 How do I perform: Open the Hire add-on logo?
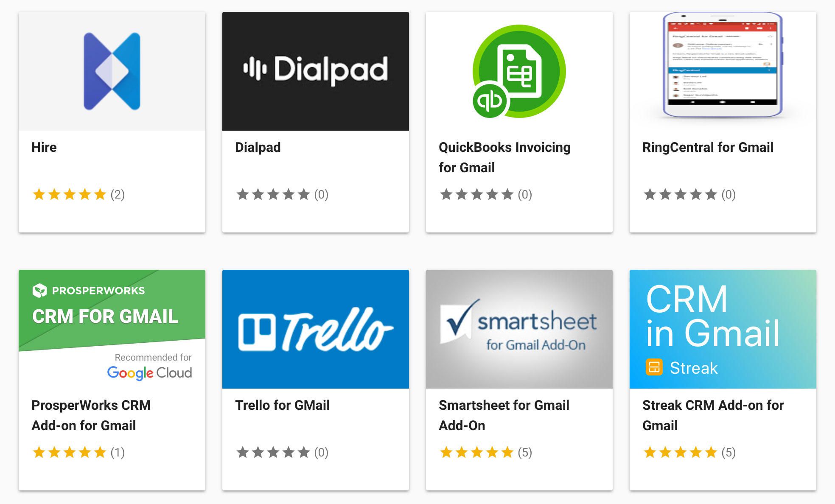112,71
